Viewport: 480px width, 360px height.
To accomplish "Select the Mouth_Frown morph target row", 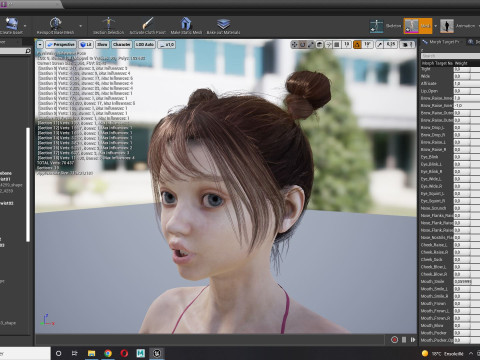I will 450,304.
